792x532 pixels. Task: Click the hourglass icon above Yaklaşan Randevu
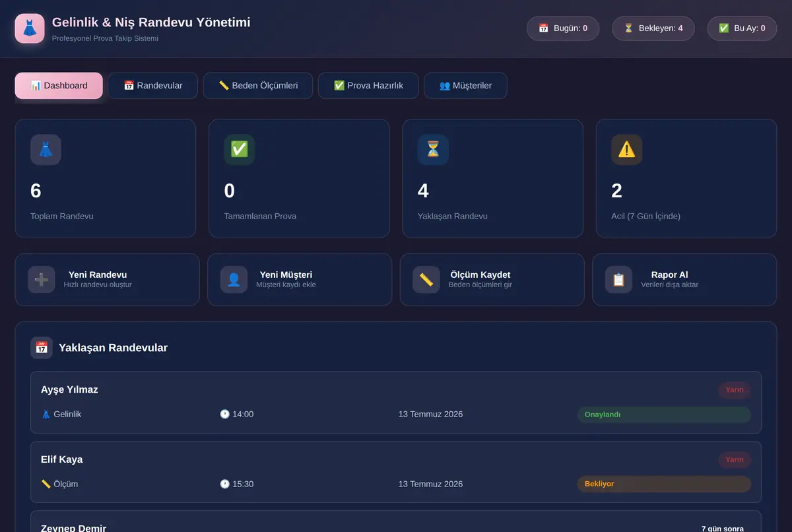pos(433,150)
